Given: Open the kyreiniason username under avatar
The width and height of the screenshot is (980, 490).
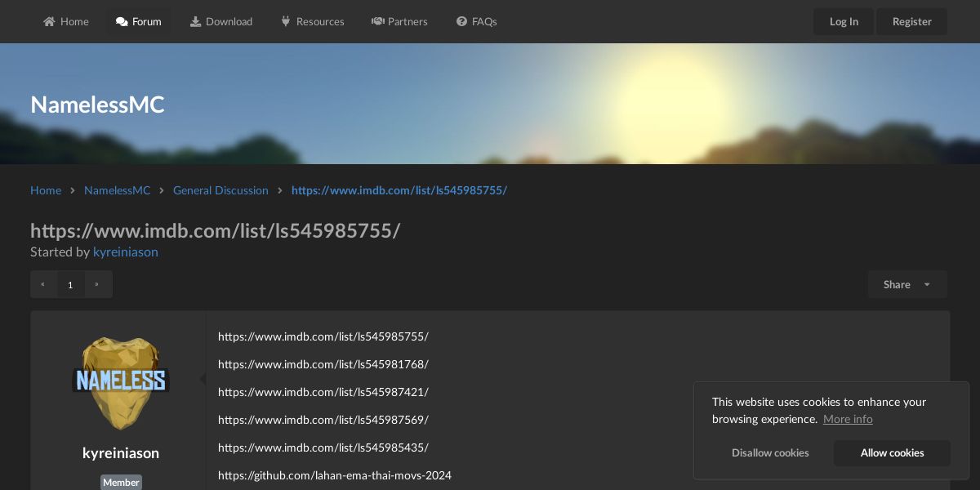Looking at the screenshot, I should (x=121, y=452).
